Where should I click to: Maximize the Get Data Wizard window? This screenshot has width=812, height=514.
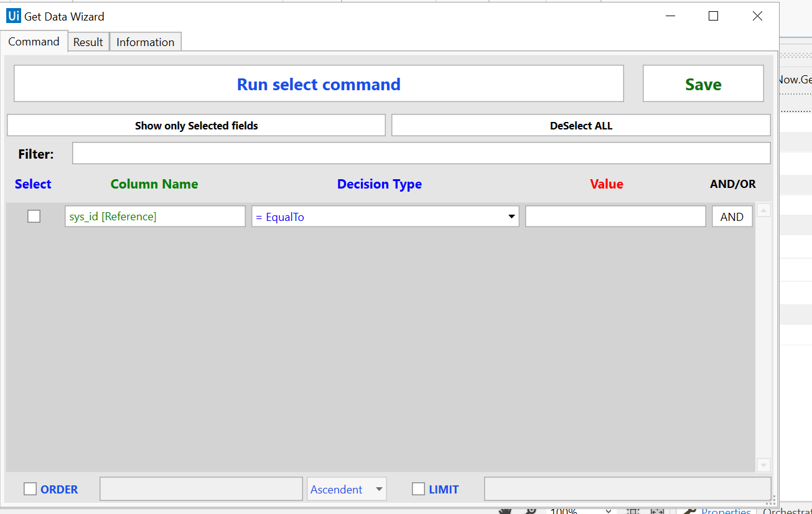714,16
